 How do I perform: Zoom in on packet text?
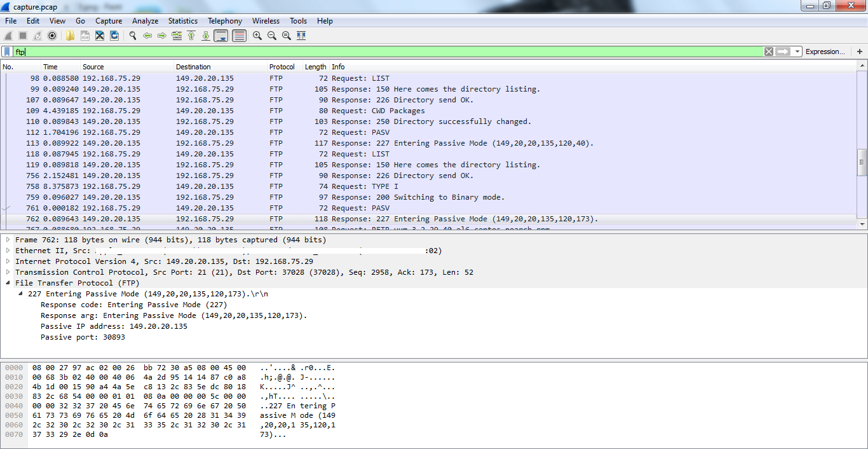[257, 36]
